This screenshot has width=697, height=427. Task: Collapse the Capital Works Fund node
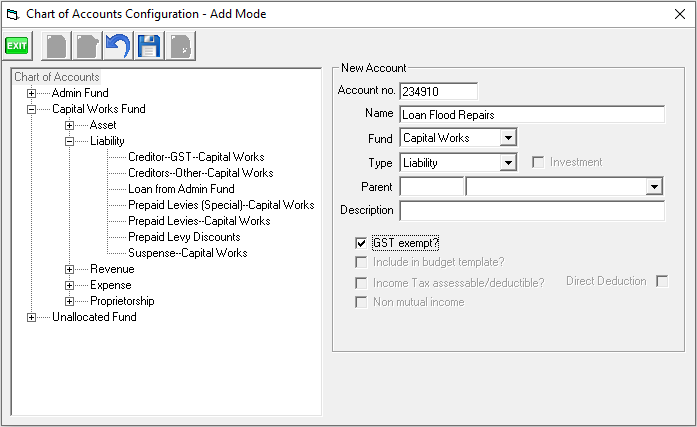[32, 109]
